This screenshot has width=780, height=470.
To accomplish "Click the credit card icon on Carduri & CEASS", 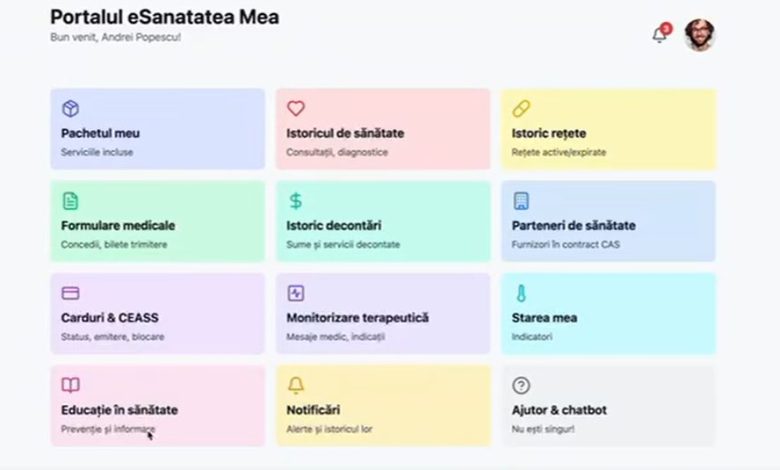I will point(70,293).
